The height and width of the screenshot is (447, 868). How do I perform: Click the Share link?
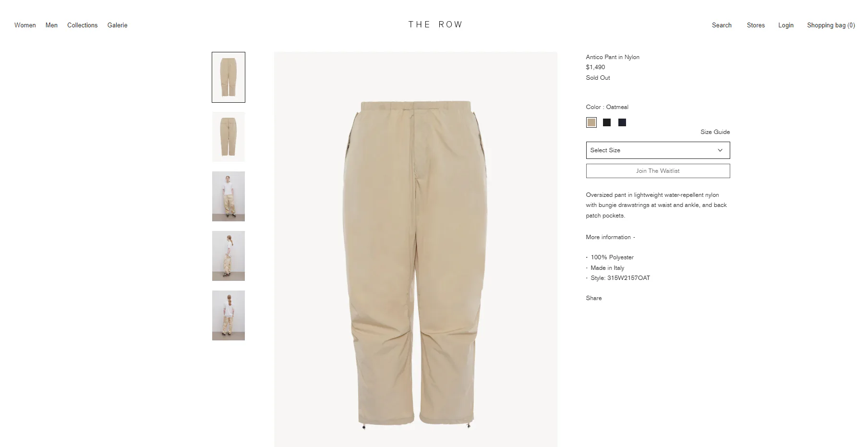pyautogui.click(x=593, y=298)
